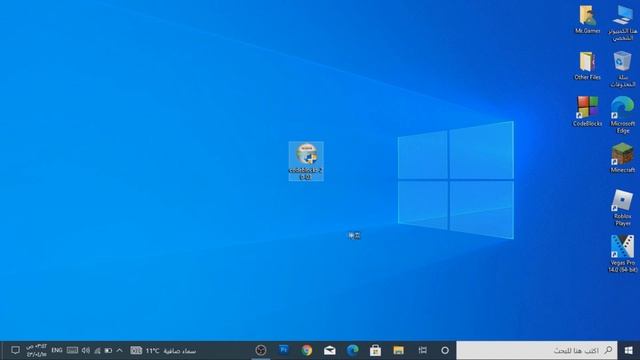640x360 pixels.
Task: Launch Google Chrome from the taskbar
Action: [x=307, y=351]
